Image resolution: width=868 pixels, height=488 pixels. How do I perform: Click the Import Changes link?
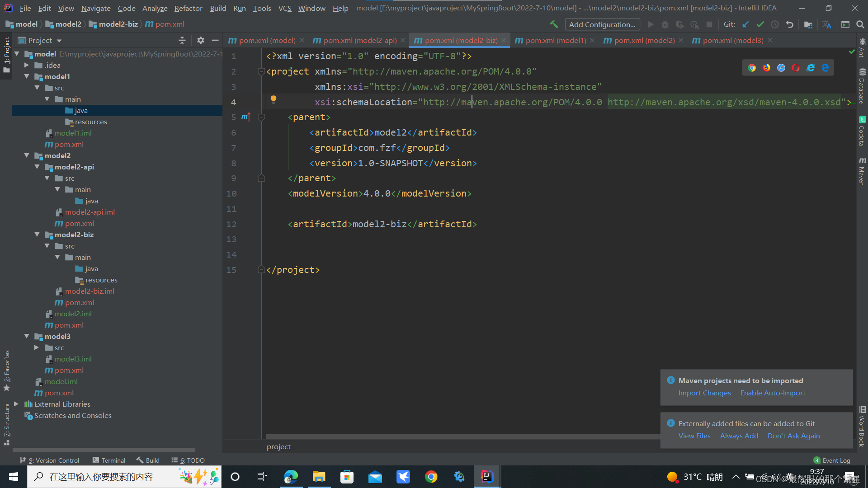pyautogui.click(x=704, y=393)
